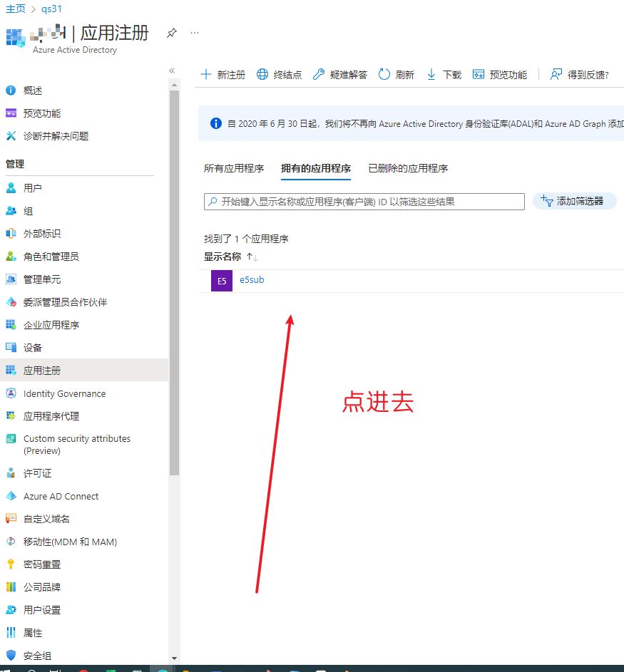Viewport: 624px width, 672px height.
Task: Open 疑难解答 troubleshooting
Action: (x=340, y=75)
